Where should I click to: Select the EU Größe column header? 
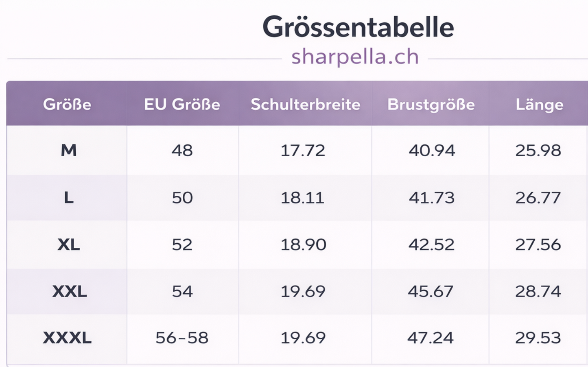tap(182, 105)
